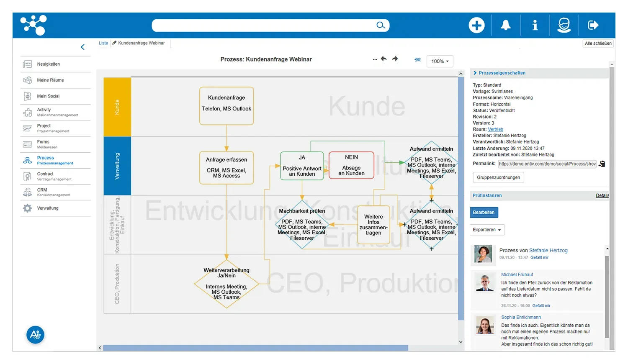The height and width of the screenshot is (364, 628).
Task: Click the plus create-new icon in header
Action: tap(476, 25)
